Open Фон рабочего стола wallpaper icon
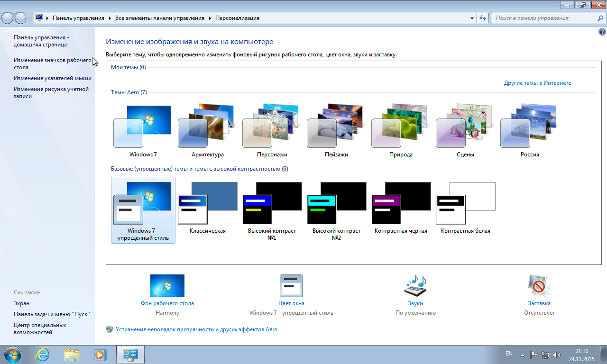 pyautogui.click(x=167, y=286)
